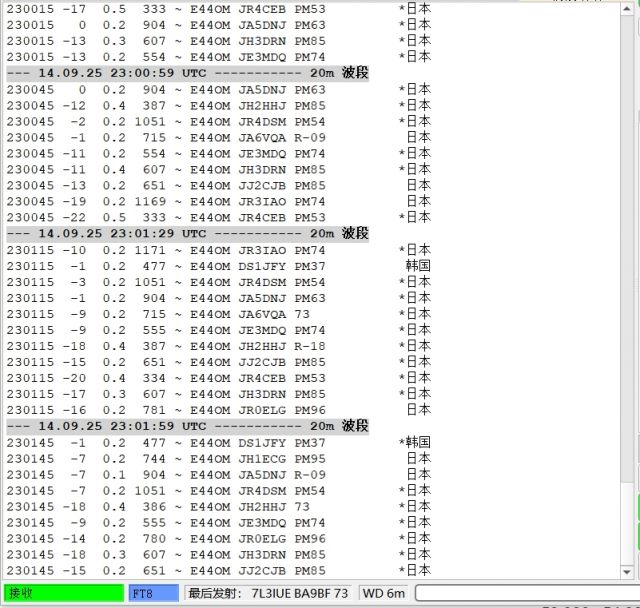Click the green 接收 status indicator
The width and height of the screenshot is (640, 608).
click(x=64, y=593)
